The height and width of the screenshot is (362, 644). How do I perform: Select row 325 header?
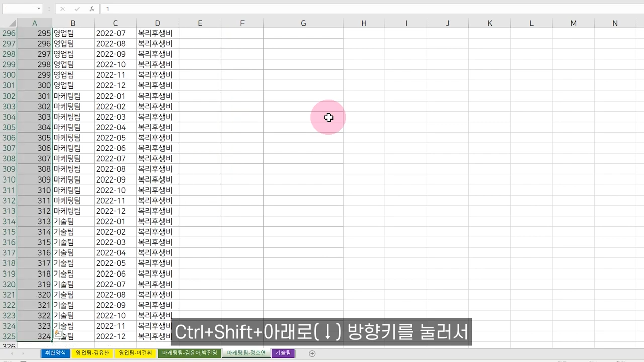pos(9,336)
